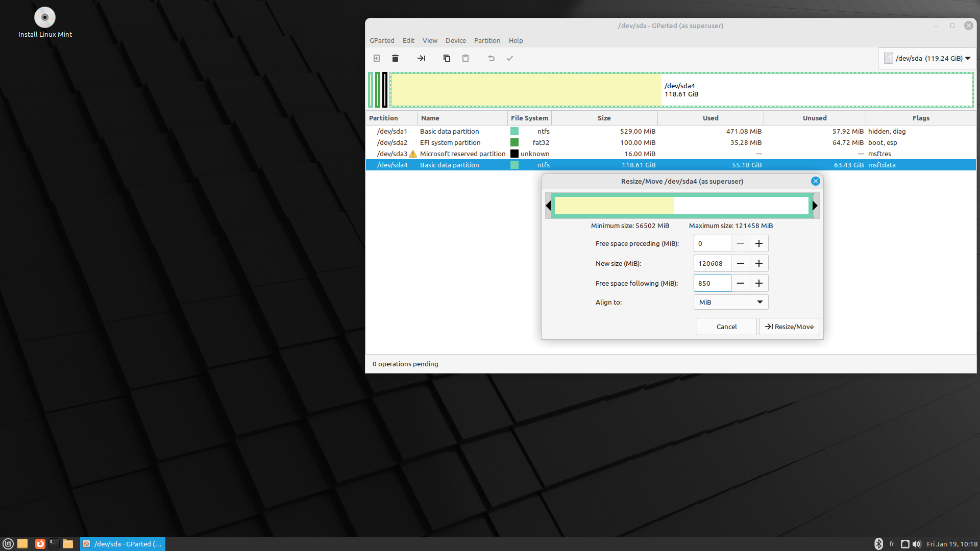Click the Copy partition toolbar icon
Viewport: 980px width, 551px height.
pyautogui.click(x=447, y=58)
